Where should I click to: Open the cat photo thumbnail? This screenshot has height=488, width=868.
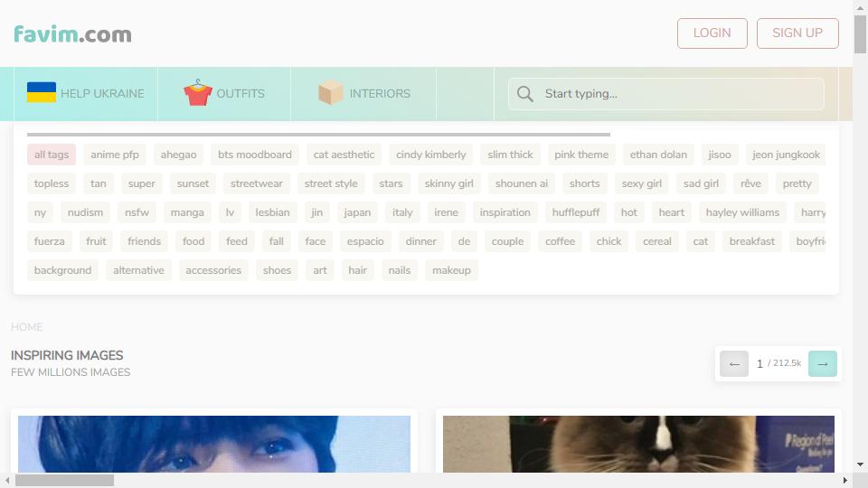(638, 444)
